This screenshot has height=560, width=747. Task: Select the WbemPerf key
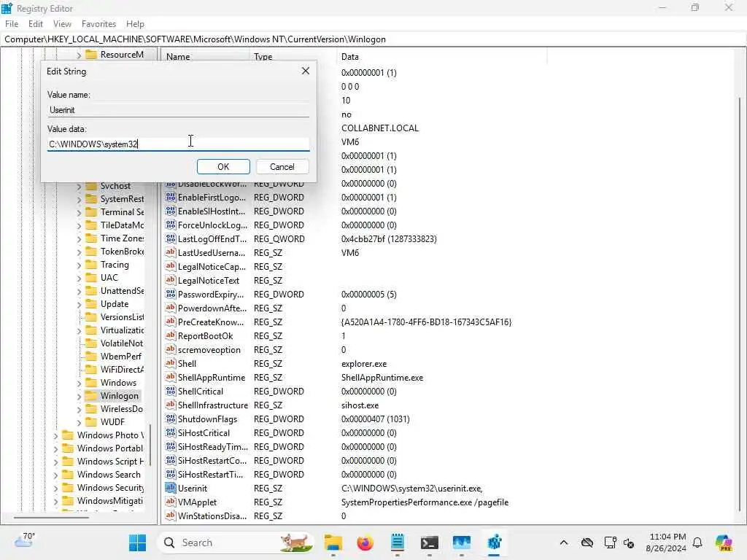[x=121, y=356]
